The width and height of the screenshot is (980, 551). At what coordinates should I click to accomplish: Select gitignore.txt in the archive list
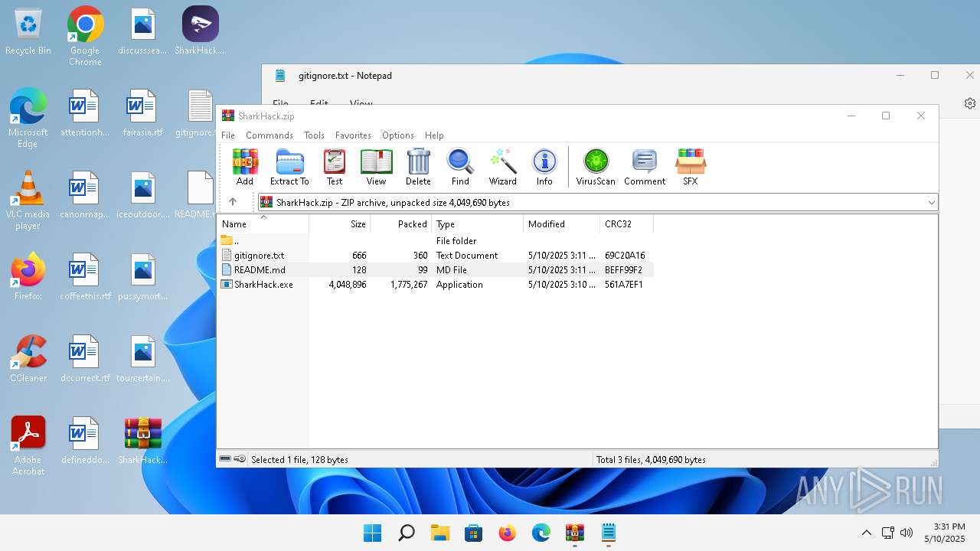(436, 255)
